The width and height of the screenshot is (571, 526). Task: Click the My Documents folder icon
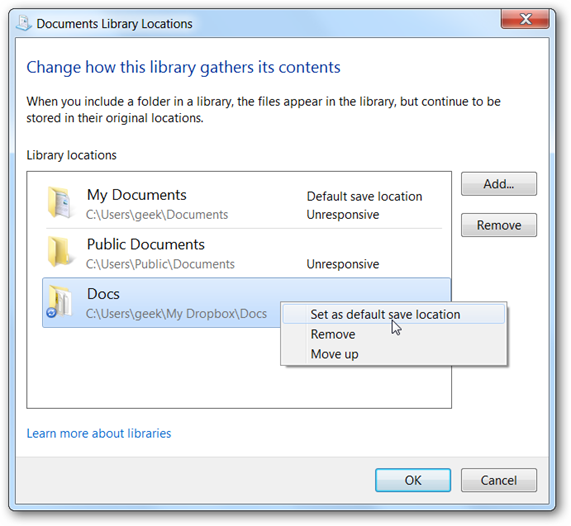pos(60,202)
